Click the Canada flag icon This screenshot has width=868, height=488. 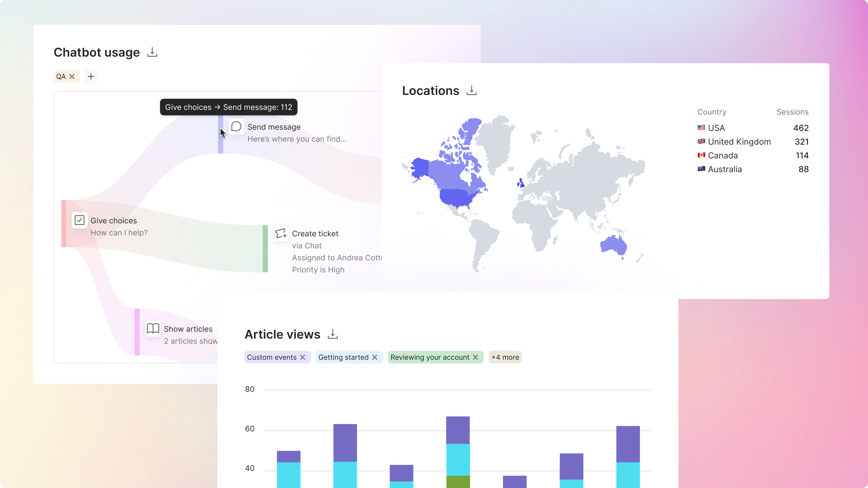coord(701,155)
